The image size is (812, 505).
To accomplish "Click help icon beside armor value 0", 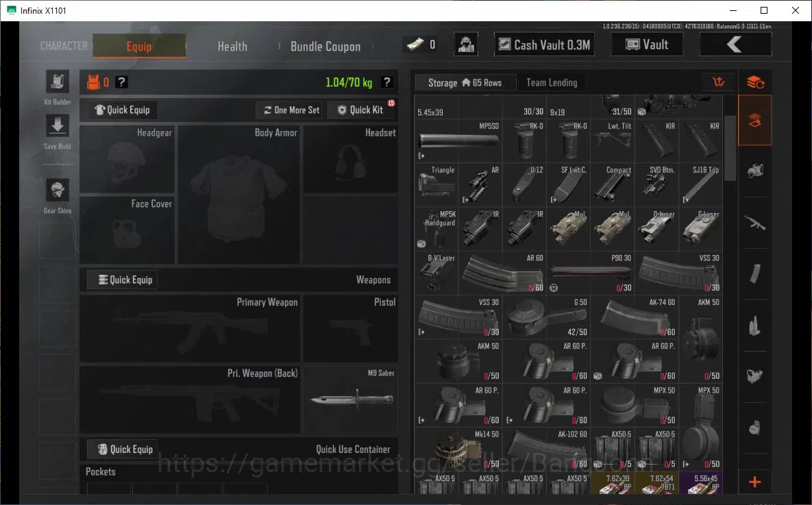I will (x=121, y=82).
